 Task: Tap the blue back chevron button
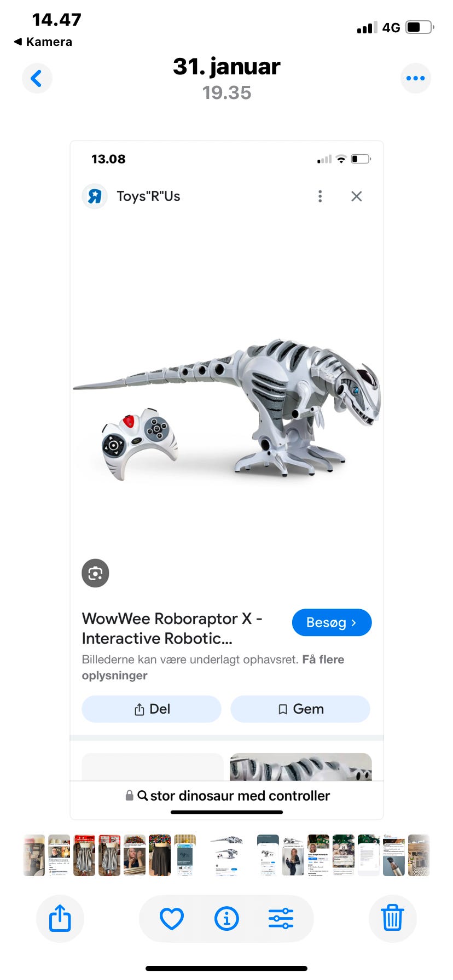point(37,78)
